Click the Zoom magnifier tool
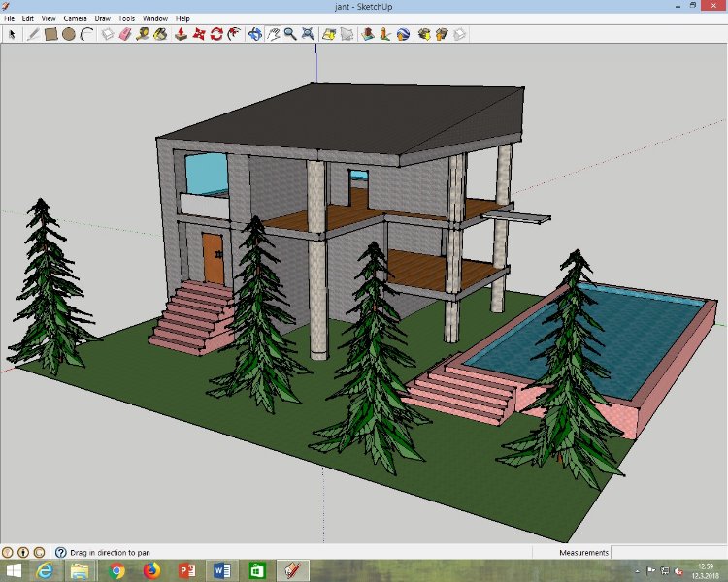This screenshot has height=582, width=728. coord(290,34)
